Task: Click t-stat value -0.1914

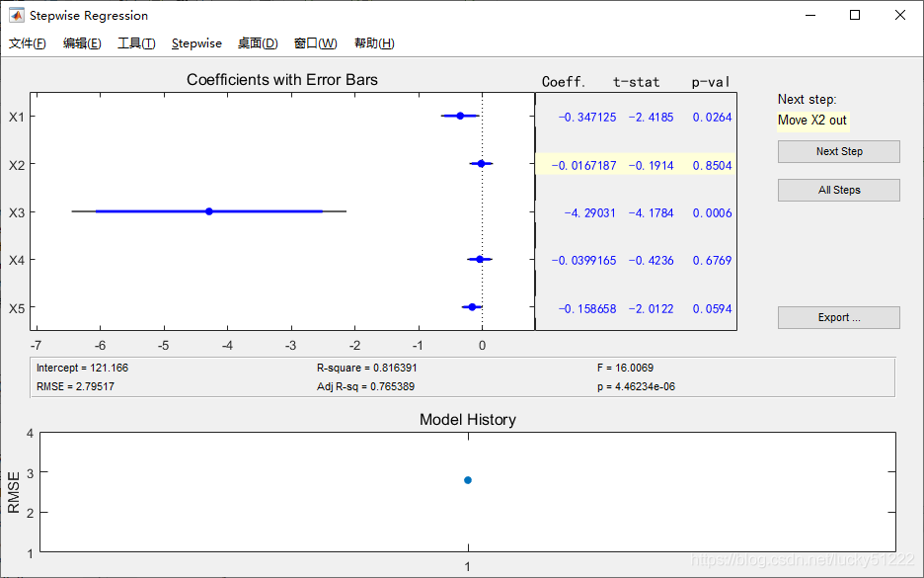Action: point(651,166)
